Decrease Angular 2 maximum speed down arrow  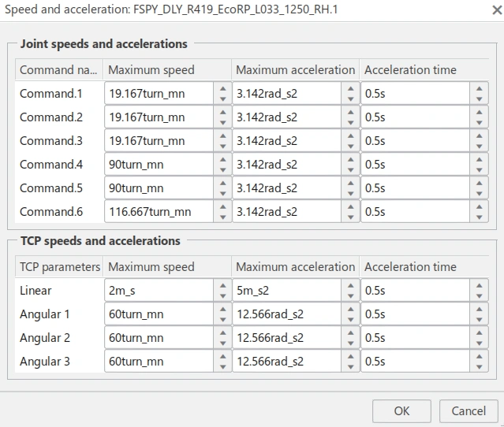coord(222,343)
